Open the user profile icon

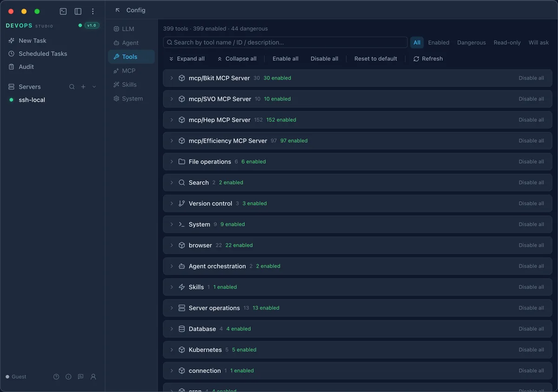[x=93, y=377]
